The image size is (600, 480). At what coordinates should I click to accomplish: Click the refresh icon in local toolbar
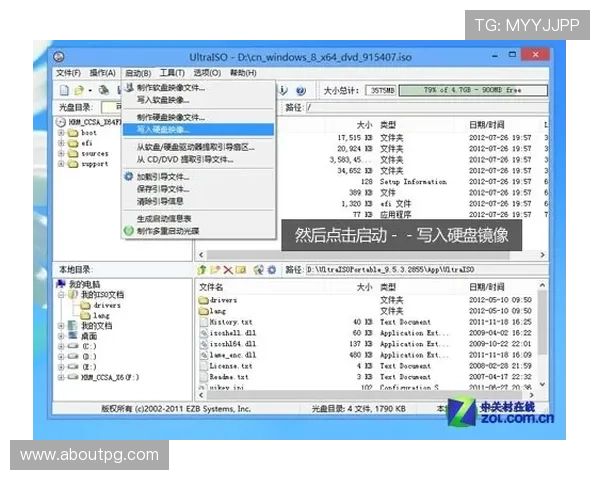(259, 270)
